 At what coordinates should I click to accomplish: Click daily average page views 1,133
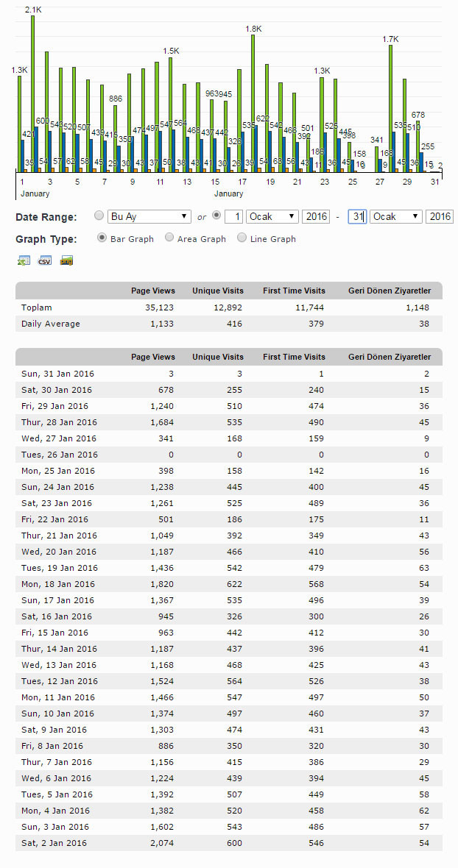(x=162, y=324)
